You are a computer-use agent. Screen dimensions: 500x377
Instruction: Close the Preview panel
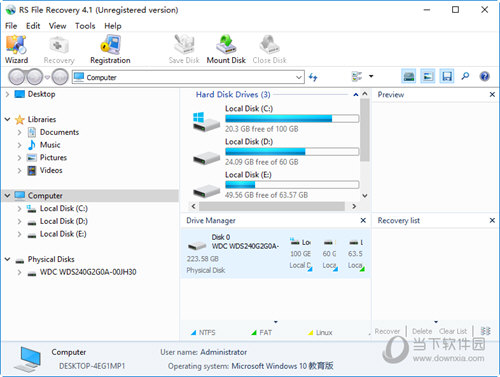pyautogui.click(x=492, y=95)
